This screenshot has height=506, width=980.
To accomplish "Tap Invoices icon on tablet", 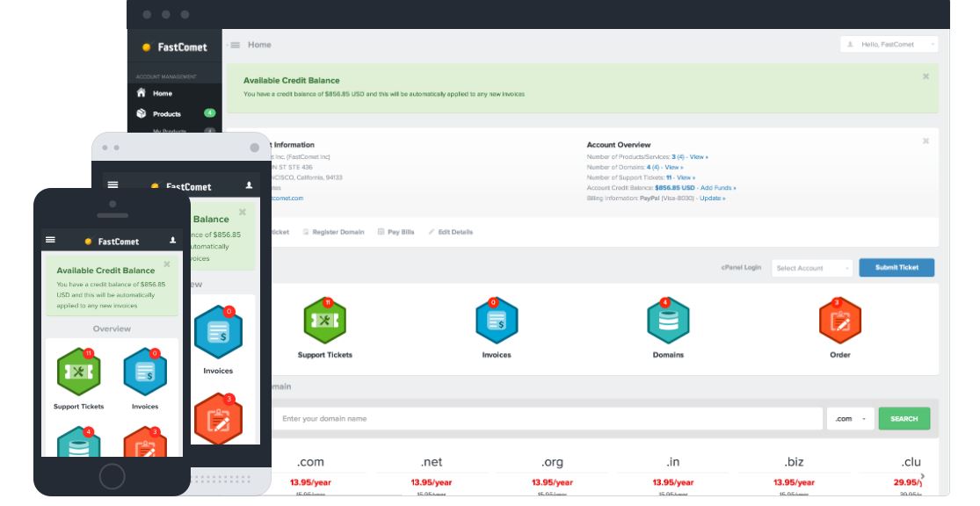I will tap(218, 332).
